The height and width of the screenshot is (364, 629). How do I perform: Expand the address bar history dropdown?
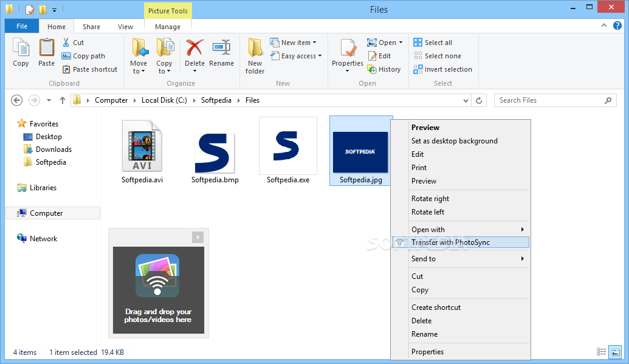[466, 100]
